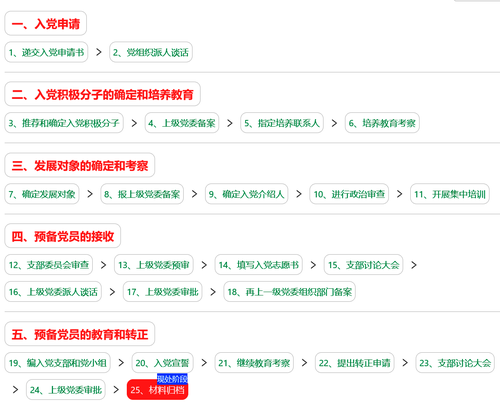
Task: Choose step 14、填写入党志愿书
Action: 259,265
